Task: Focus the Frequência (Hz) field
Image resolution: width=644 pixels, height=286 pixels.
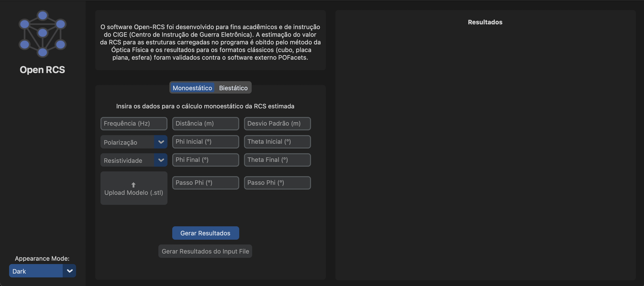Action: pyautogui.click(x=134, y=123)
